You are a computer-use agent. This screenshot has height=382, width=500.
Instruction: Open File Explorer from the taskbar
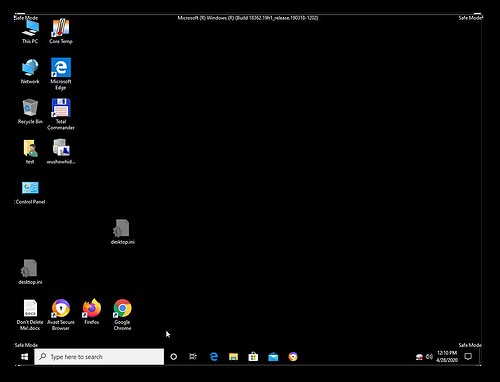pos(233,357)
